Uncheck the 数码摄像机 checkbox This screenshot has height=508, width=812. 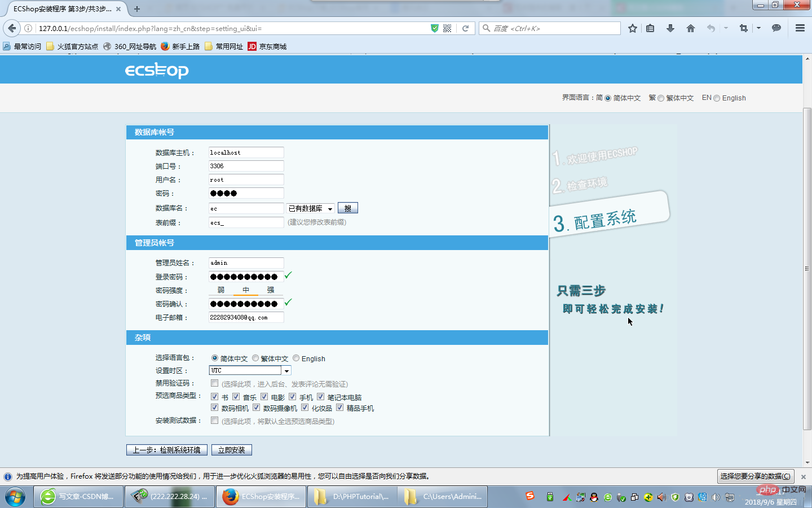coord(256,408)
